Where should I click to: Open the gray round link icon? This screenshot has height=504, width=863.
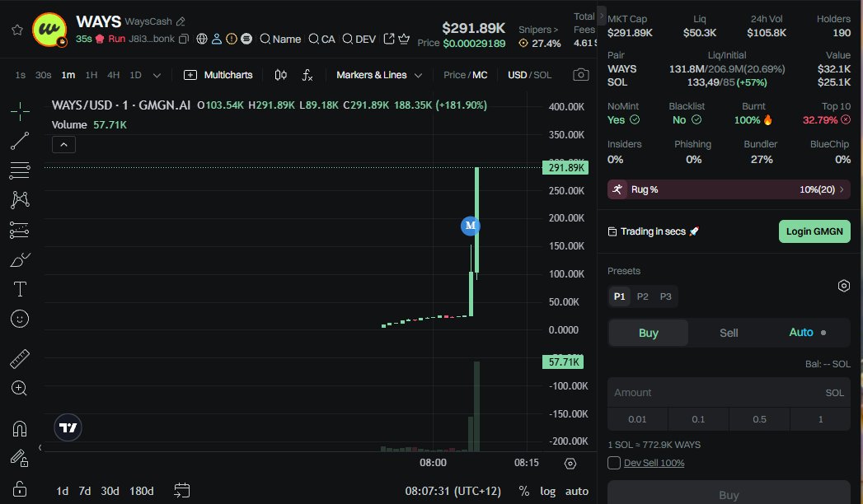(x=246, y=39)
